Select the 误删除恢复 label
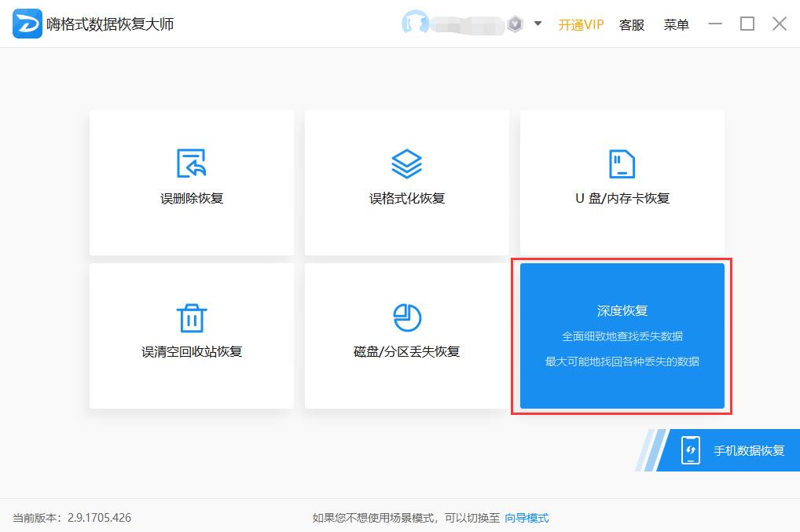Image resolution: width=800 pixels, height=532 pixels. point(192,198)
